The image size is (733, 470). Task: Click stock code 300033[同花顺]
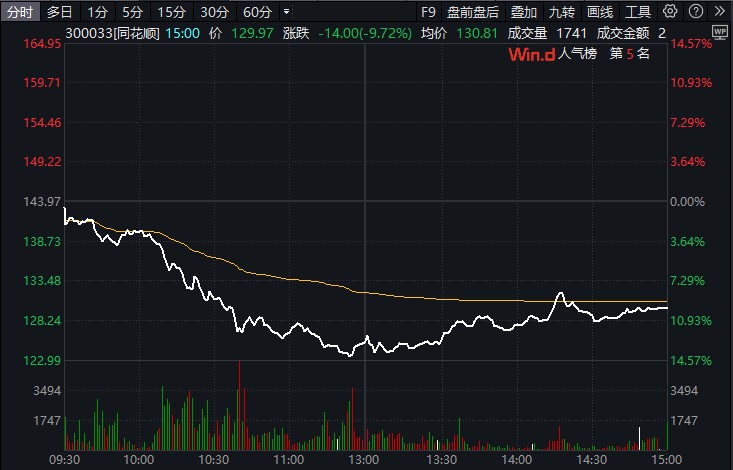pos(113,33)
